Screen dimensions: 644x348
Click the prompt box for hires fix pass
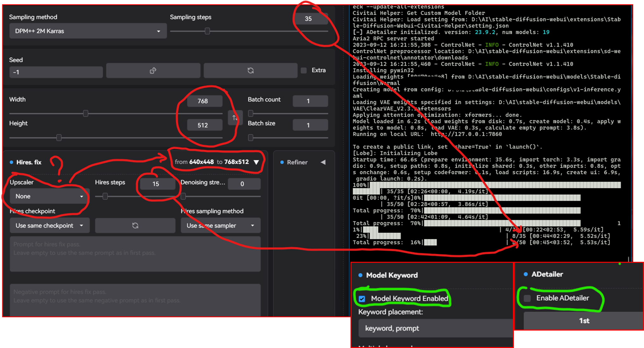135,254
